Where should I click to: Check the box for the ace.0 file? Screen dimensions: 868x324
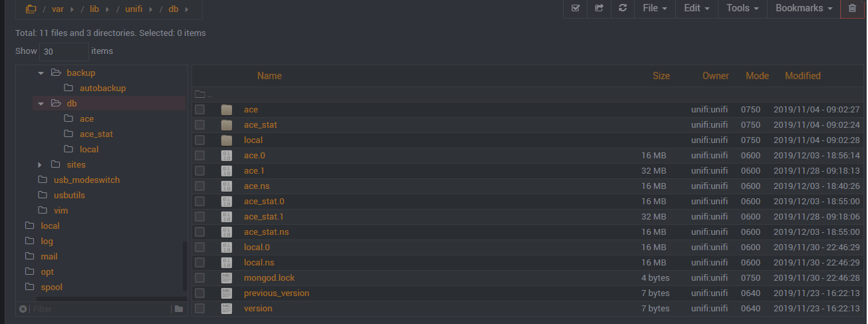(x=199, y=155)
